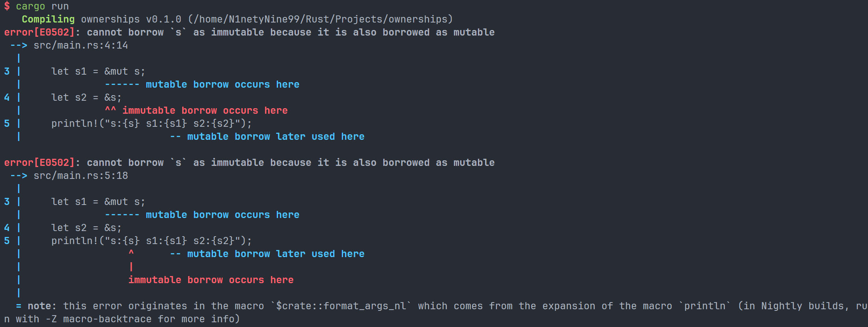Click the red vertical bar below the caret
This screenshot has width=868, height=327.
(x=131, y=267)
